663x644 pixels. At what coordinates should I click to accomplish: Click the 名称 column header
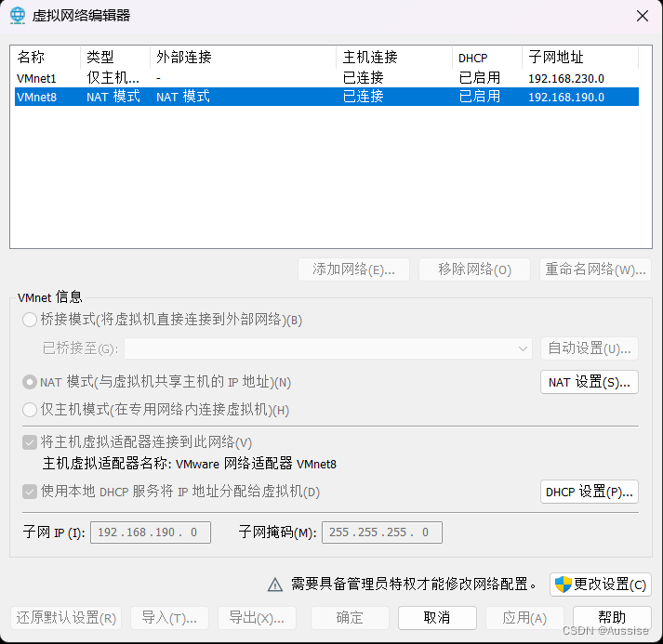click(46, 57)
